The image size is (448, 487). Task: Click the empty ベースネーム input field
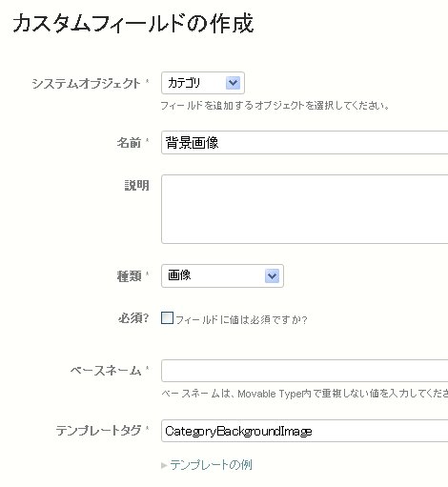click(304, 371)
